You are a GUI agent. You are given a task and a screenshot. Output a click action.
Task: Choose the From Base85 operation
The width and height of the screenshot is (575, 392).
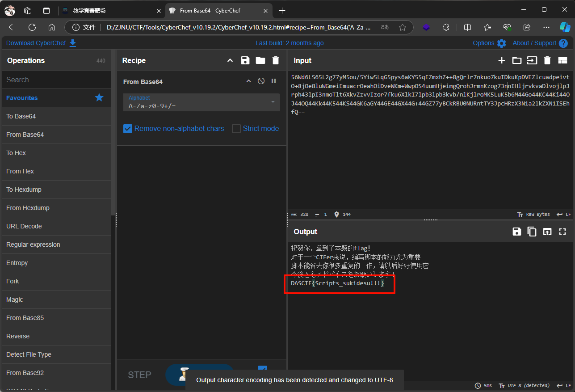point(56,318)
